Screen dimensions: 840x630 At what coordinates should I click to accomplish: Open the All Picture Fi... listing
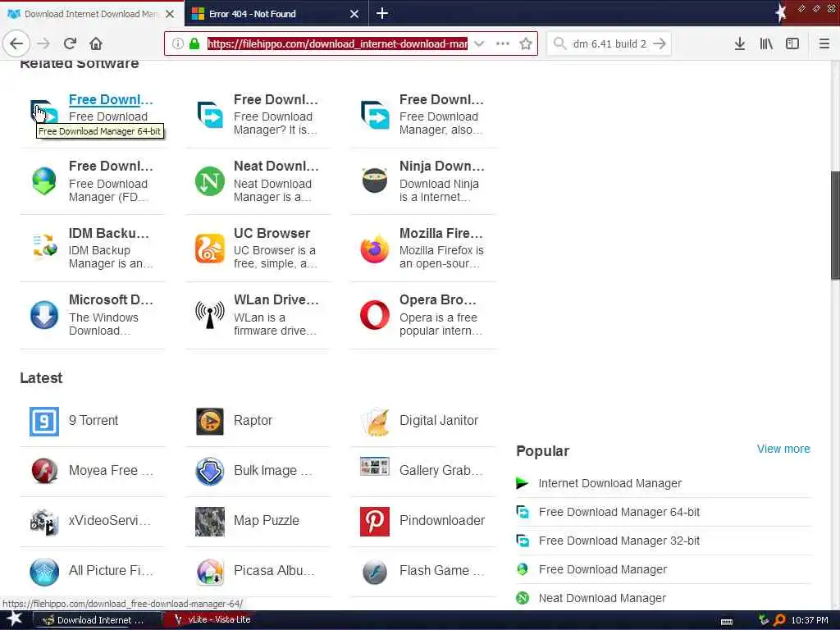tap(111, 571)
